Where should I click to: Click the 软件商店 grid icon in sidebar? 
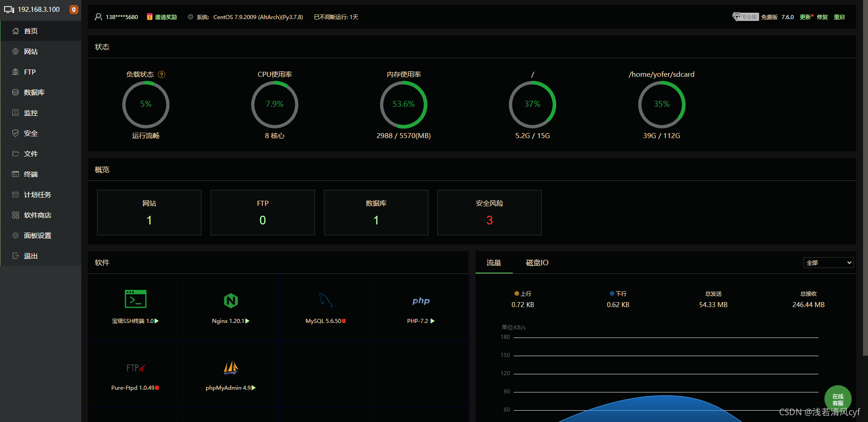tap(15, 215)
